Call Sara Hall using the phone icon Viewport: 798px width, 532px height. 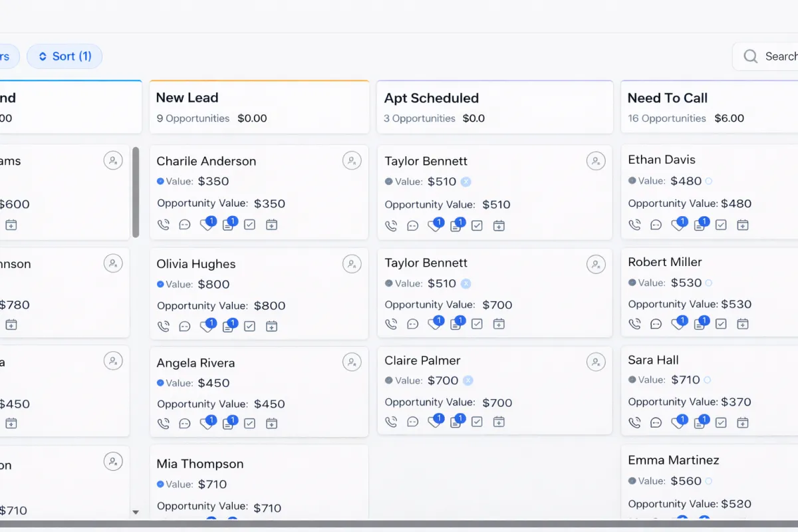click(635, 423)
